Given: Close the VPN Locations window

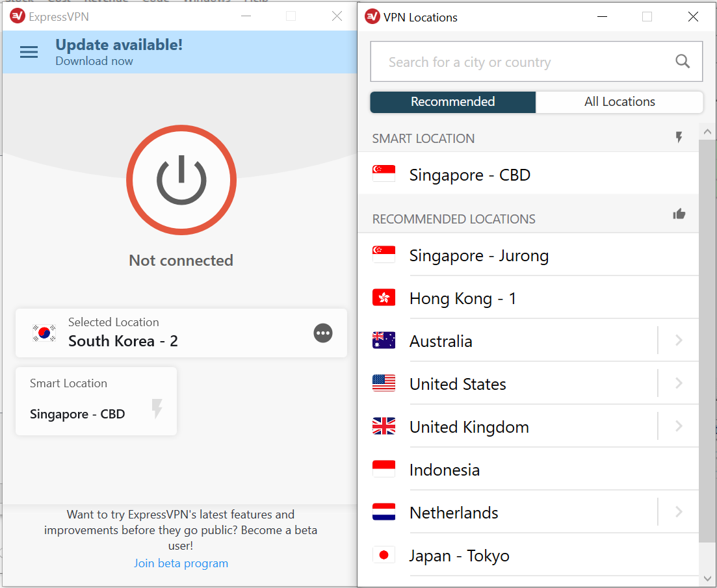Looking at the screenshot, I should (x=693, y=17).
